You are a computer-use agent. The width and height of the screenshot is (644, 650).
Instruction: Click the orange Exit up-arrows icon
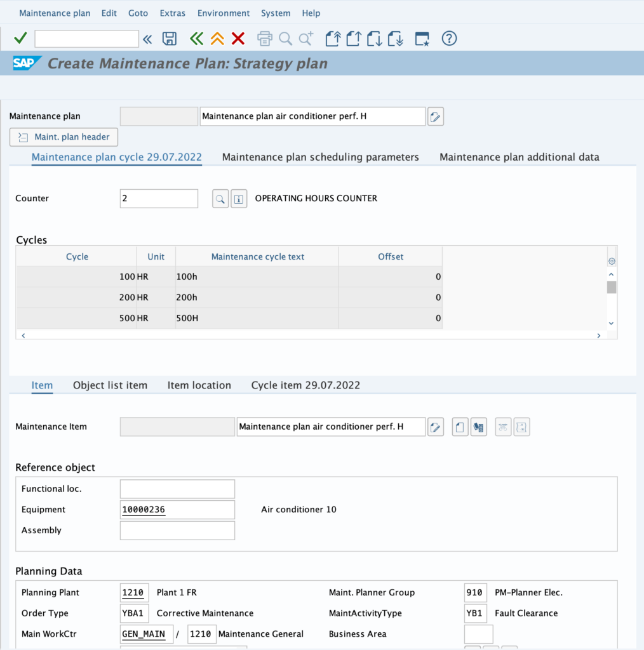click(x=217, y=39)
